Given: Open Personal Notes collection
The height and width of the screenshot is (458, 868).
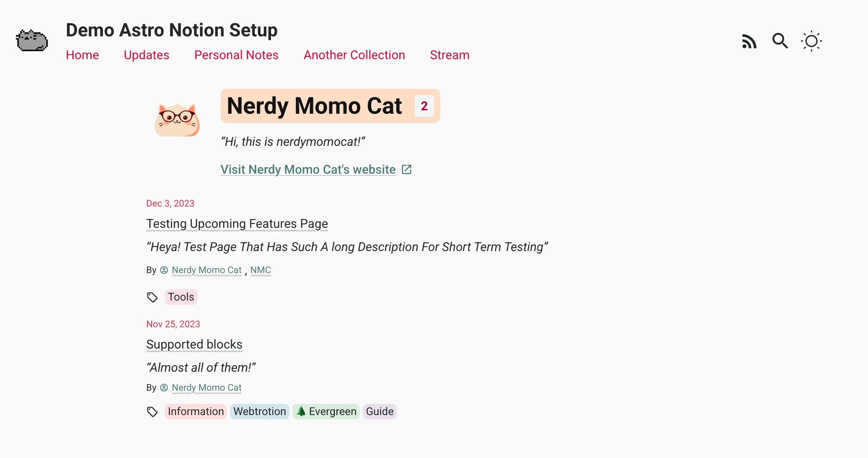Looking at the screenshot, I should [236, 55].
